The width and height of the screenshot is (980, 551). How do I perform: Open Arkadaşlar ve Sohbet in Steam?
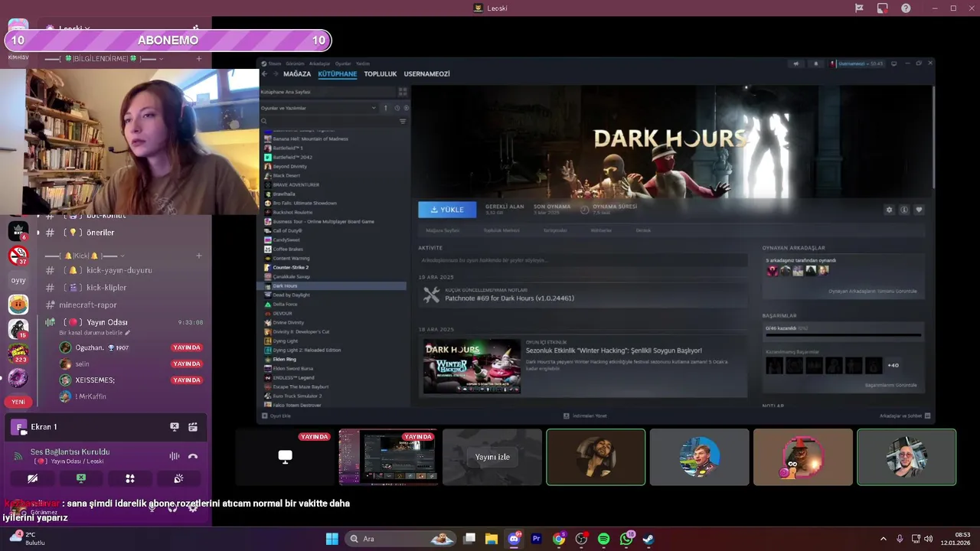click(x=905, y=416)
